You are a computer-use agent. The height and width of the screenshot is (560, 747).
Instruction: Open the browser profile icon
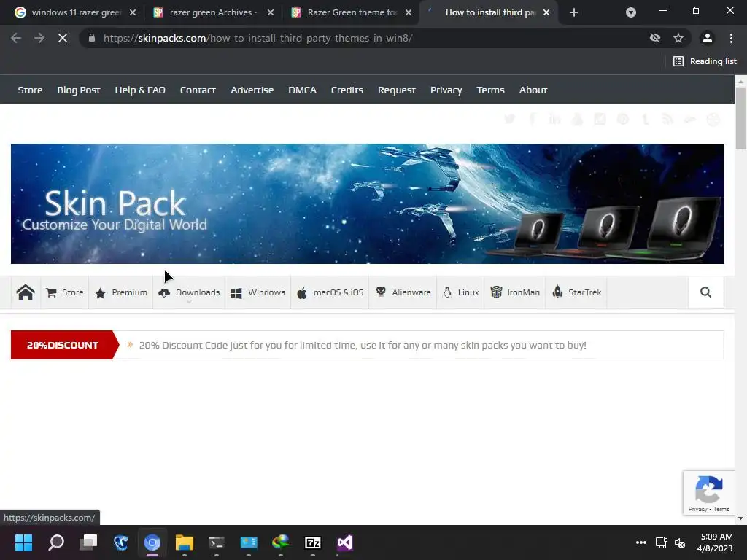pos(708,38)
